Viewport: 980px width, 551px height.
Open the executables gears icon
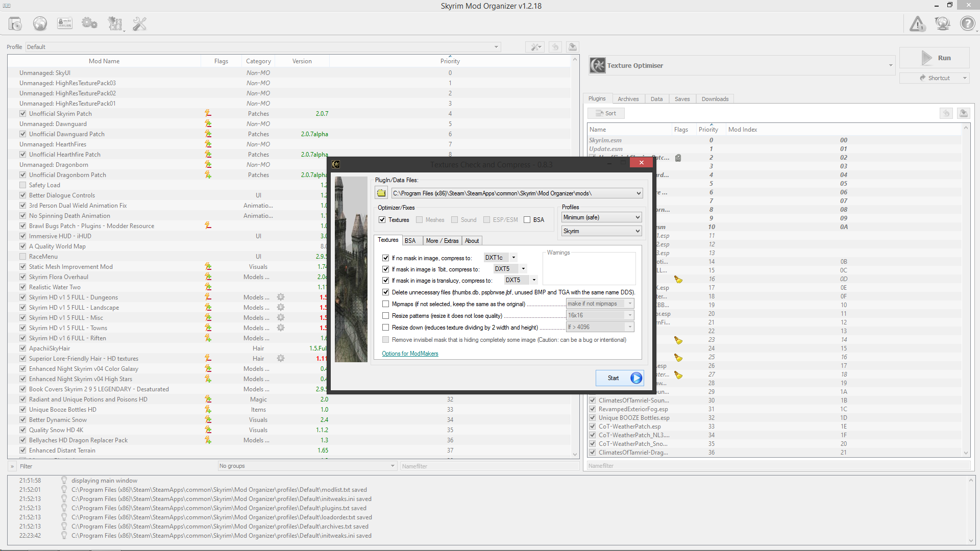tap(90, 23)
